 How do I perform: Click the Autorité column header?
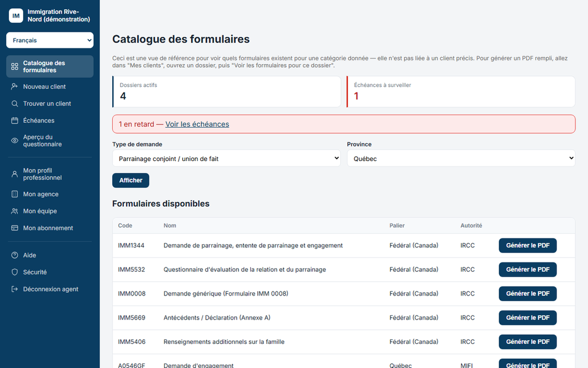click(x=471, y=226)
